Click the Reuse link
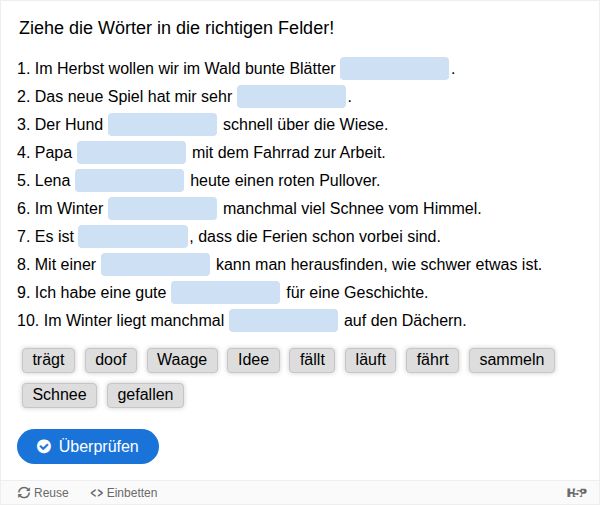Viewport: 600px width, 505px height. 43,492
